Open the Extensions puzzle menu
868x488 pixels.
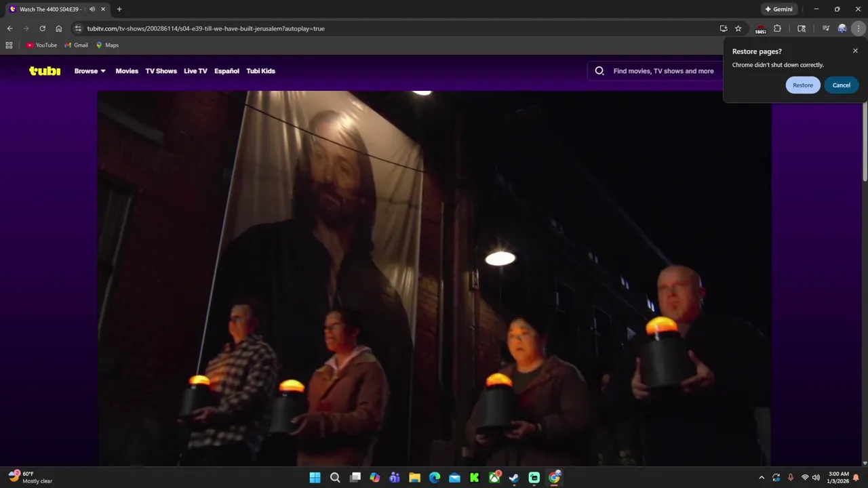(x=777, y=28)
